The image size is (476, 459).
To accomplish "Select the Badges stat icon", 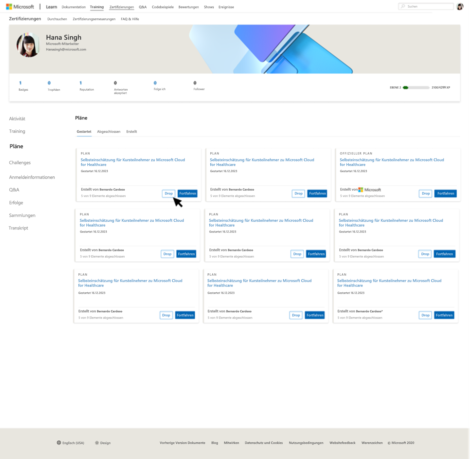I will click(20, 83).
